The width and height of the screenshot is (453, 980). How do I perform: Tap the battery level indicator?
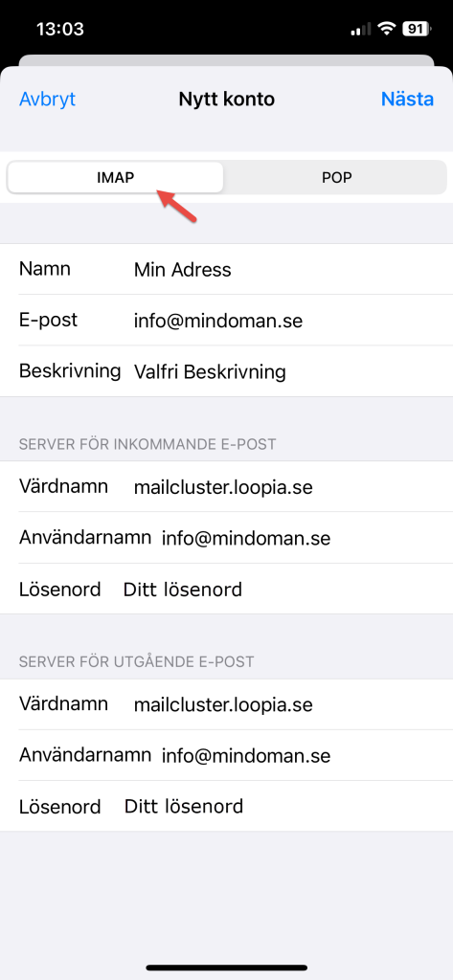tap(416, 29)
